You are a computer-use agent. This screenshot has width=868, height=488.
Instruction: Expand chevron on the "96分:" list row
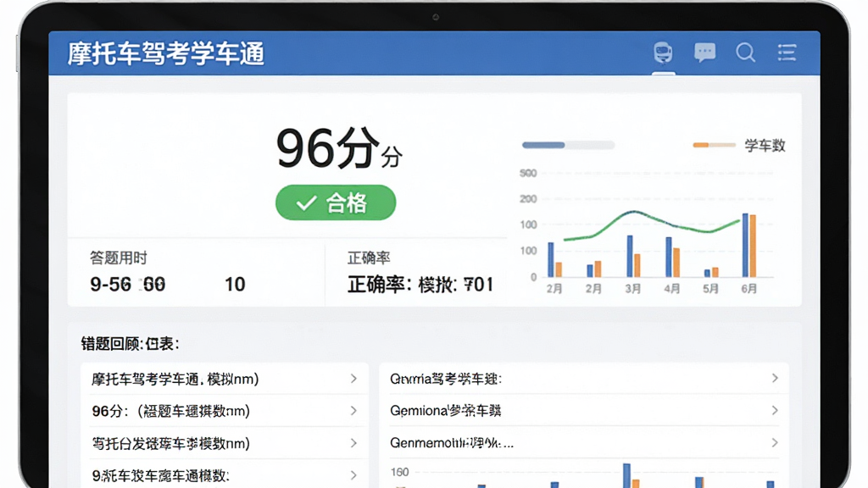(x=353, y=411)
